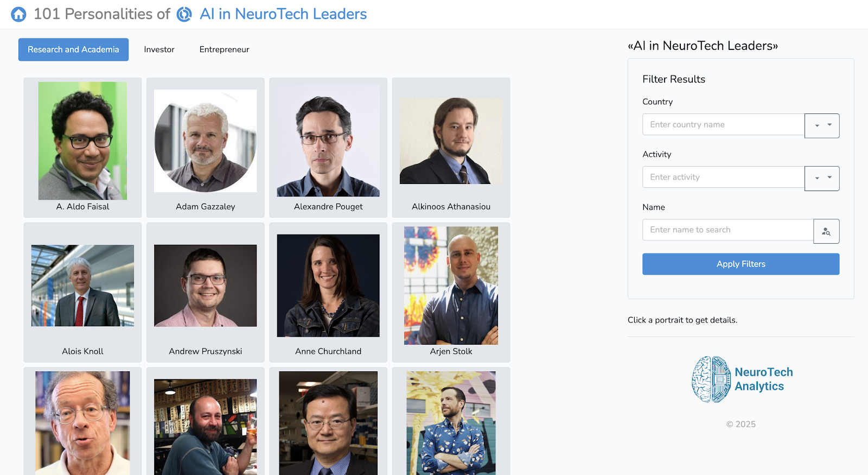Open the Activity dropdown arrow
The width and height of the screenshot is (868, 475).
click(822, 178)
